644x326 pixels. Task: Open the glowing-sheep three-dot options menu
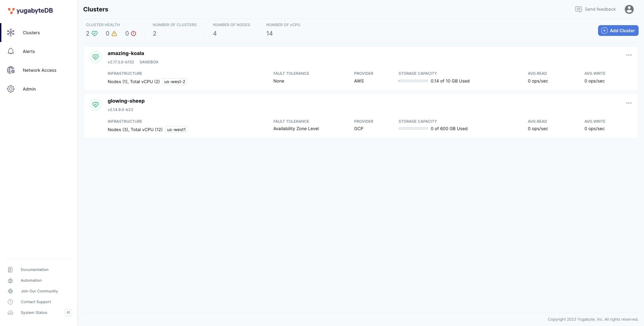pos(629,103)
